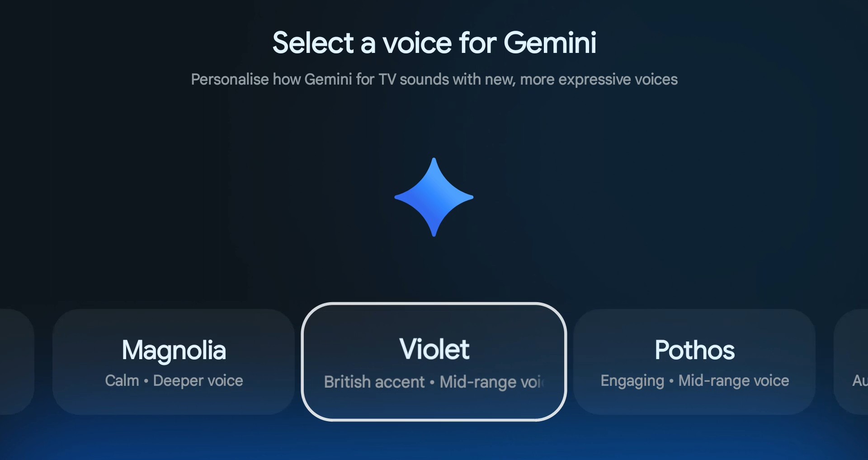Viewport: 868px width, 460px height.
Task: Select the partially hidden card at left edge
Action: [16, 362]
